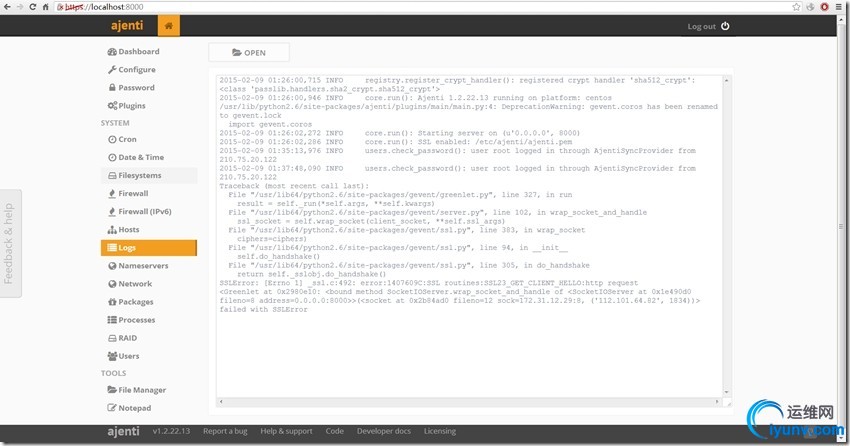The height and width of the screenshot is (446, 850).
Task: Click the horizontal scrollbar right arrow
Action: tap(717, 402)
